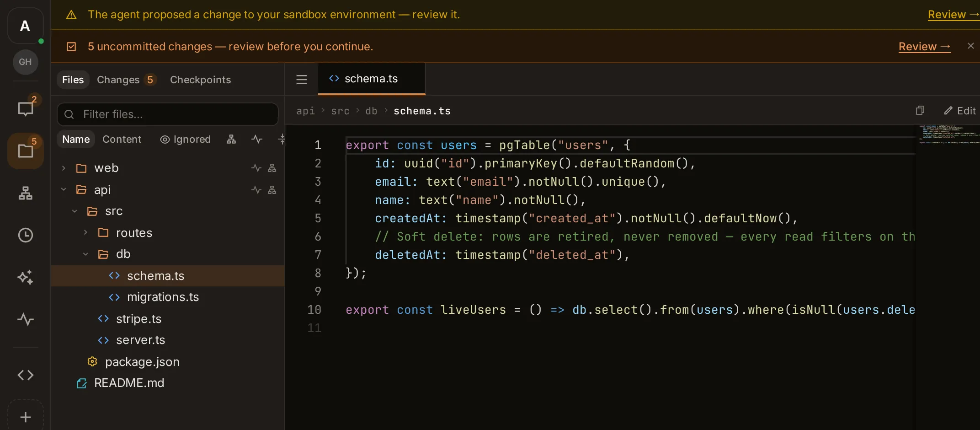Screen dimensions: 980x430
Task: Click the checkbox icon in uncommitted changes banner
Action: [71, 47]
